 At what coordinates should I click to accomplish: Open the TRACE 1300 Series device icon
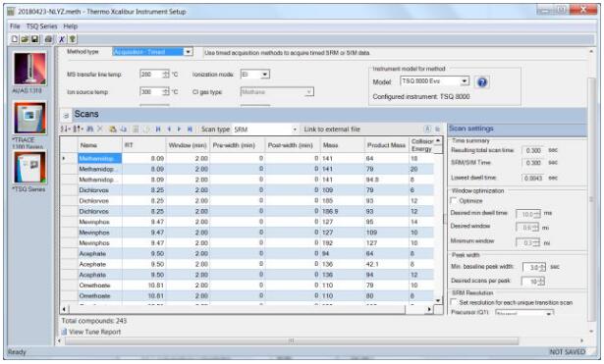tap(29, 118)
